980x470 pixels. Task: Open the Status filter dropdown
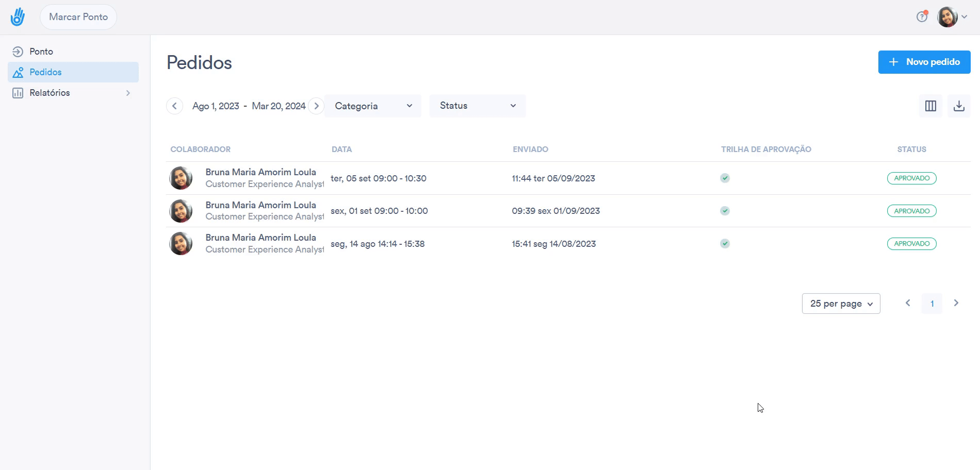point(477,106)
